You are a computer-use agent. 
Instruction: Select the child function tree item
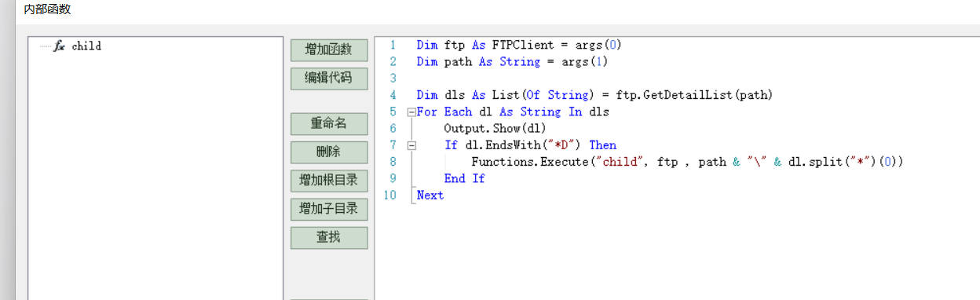86,46
